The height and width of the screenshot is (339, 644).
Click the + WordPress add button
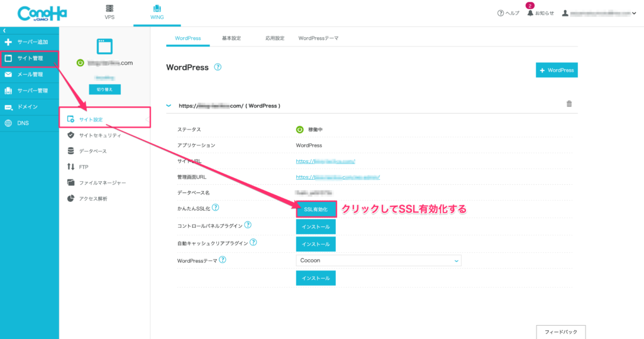(x=557, y=70)
